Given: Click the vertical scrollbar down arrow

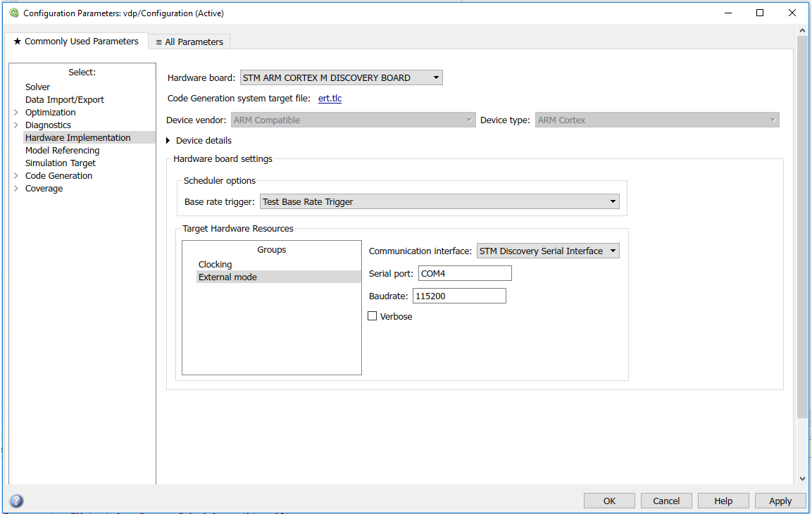Looking at the screenshot, I should pyautogui.click(x=802, y=479).
